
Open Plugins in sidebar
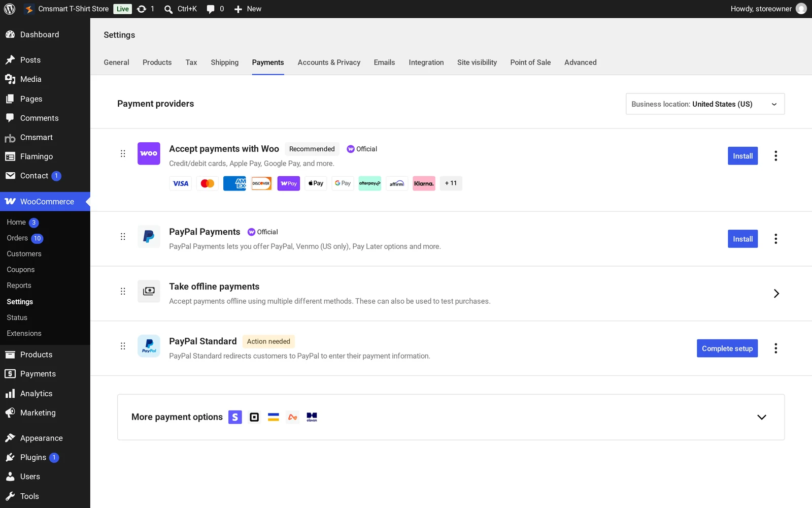(x=45, y=457)
